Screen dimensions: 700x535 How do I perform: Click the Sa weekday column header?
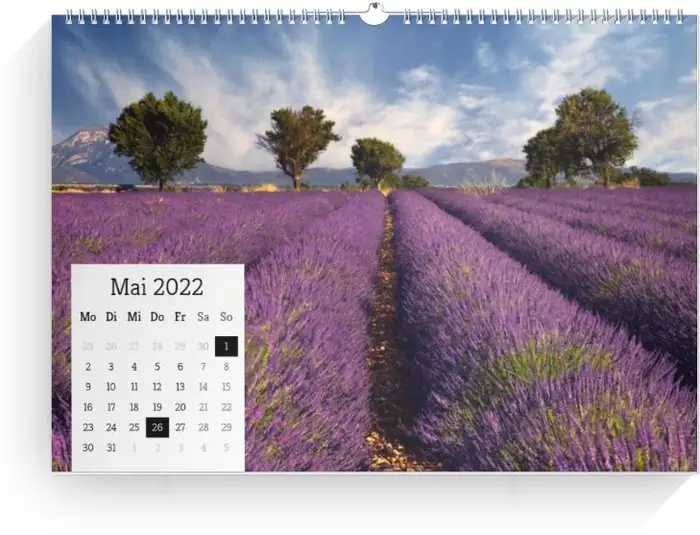203,317
